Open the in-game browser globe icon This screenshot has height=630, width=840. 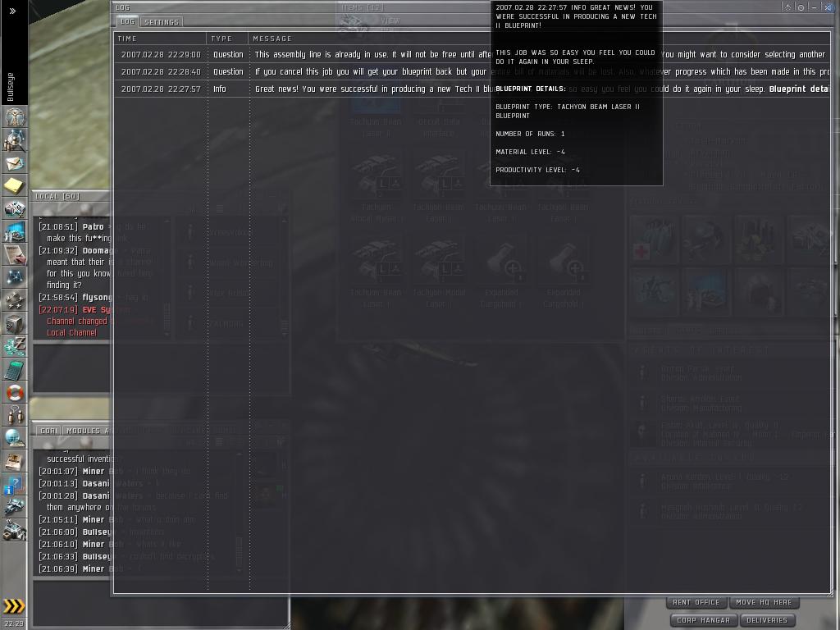click(x=15, y=439)
